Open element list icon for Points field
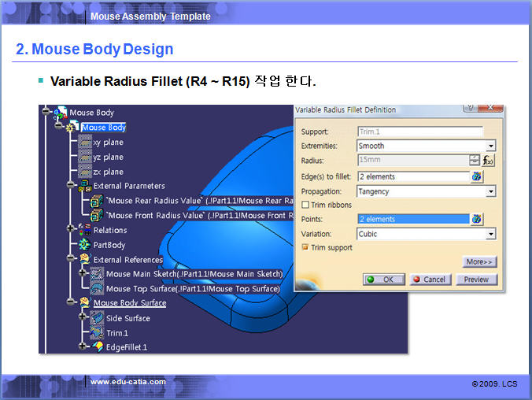This screenshot has height=400, width=532. point(476,219)
